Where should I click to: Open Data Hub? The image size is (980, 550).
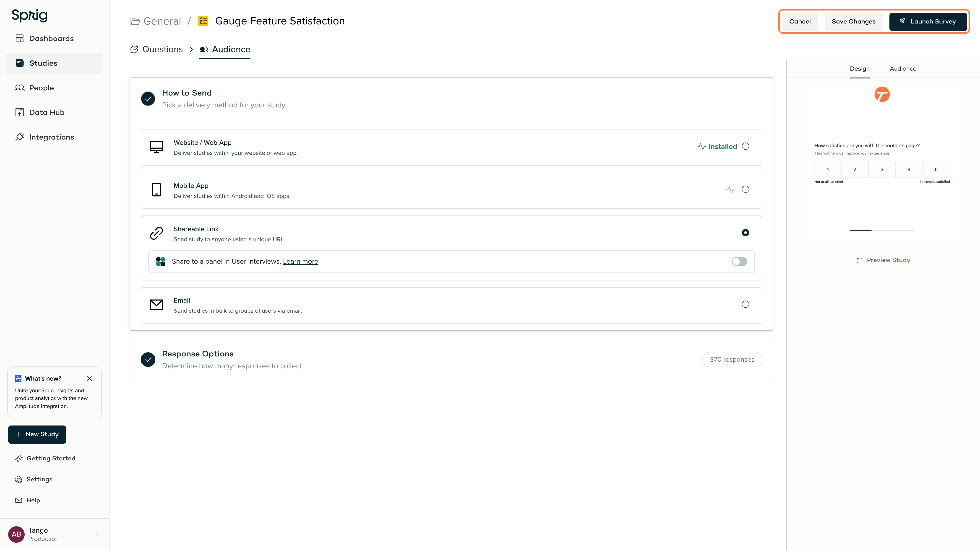point(54,112)
